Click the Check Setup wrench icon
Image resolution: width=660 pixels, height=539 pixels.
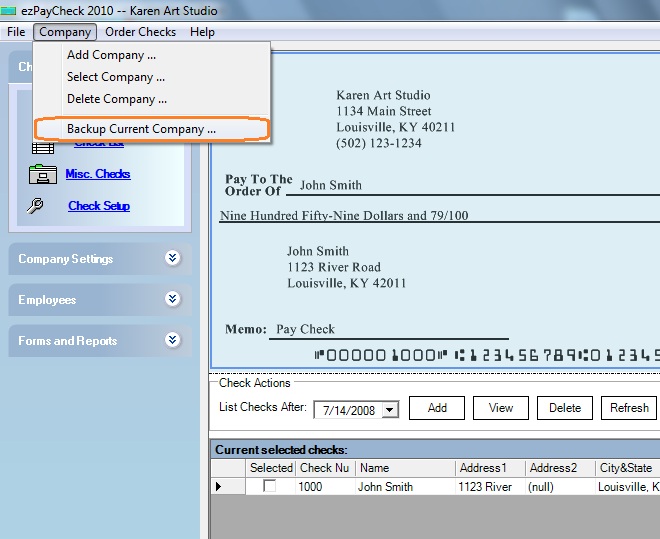[x=37, y=206]
